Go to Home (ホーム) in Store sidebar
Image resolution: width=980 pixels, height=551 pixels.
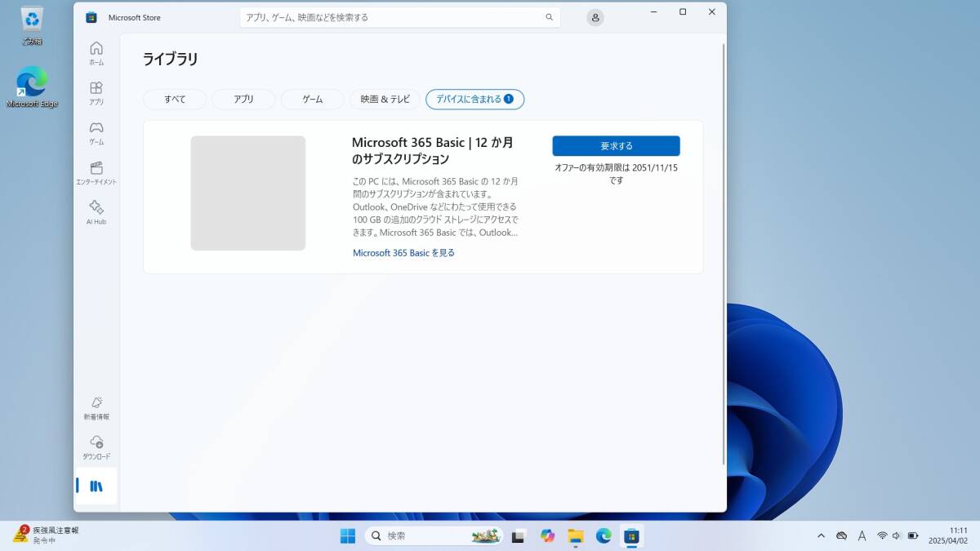coord(96,53)
